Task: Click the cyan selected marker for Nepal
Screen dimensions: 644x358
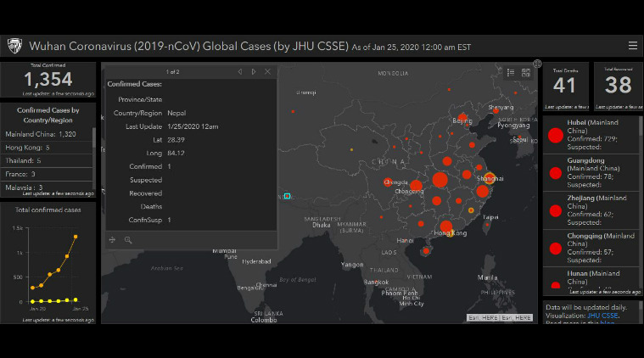Action: pyautogui.click(x=287, y=196)
